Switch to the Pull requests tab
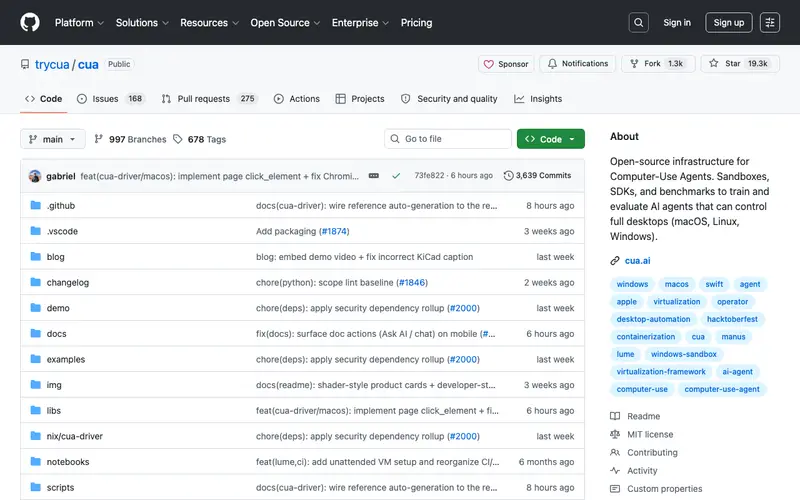Image resolution: width=800 pixels, height=500 pixels. click(x=209, y=98)
